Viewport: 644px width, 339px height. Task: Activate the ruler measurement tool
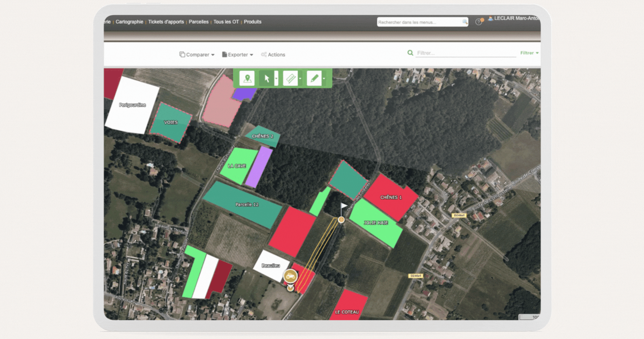click(x=290, y=78)
